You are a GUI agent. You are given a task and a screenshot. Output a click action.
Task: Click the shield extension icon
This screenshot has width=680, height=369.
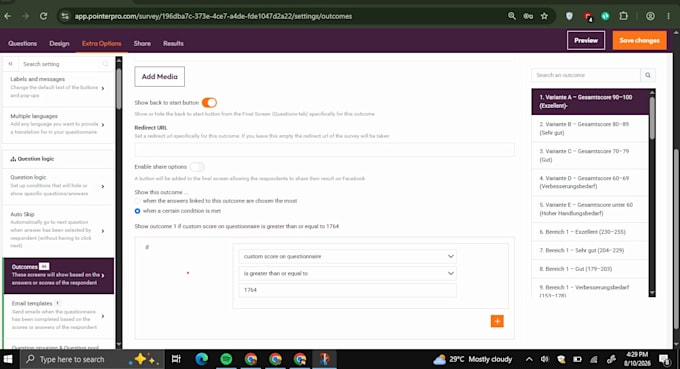tap(569, 16)
